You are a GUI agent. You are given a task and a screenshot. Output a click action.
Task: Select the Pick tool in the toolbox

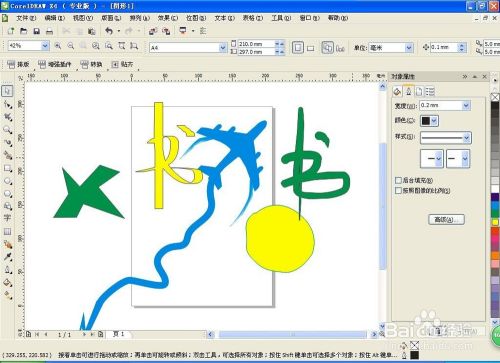[8, 91]
